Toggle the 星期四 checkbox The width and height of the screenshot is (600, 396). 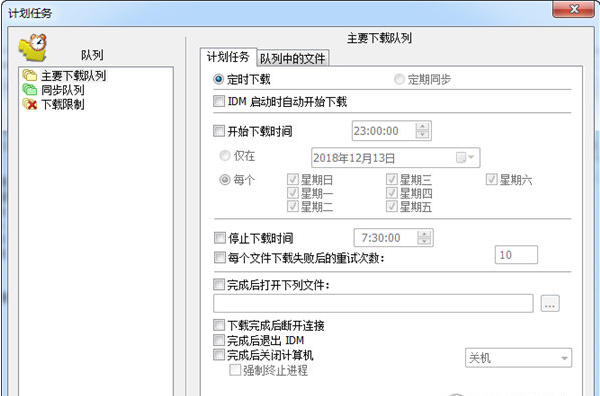click(391, 193)
